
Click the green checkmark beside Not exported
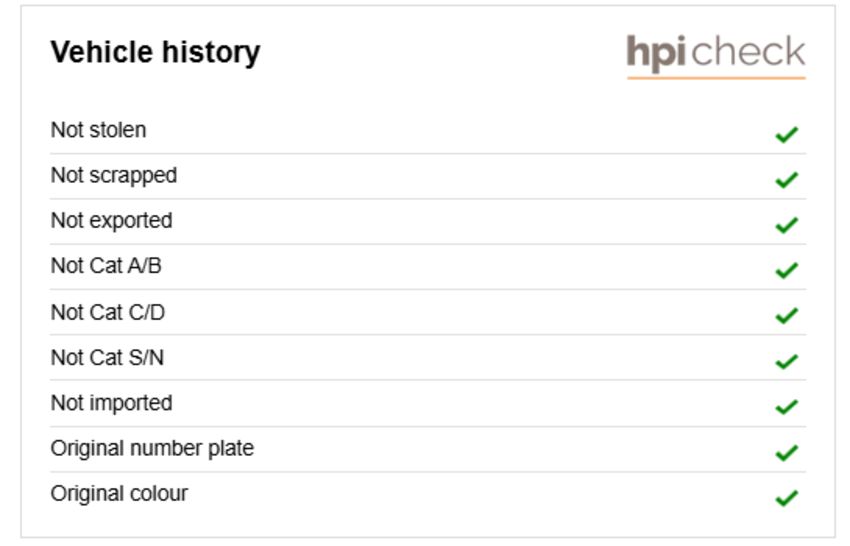click(787, 225)
